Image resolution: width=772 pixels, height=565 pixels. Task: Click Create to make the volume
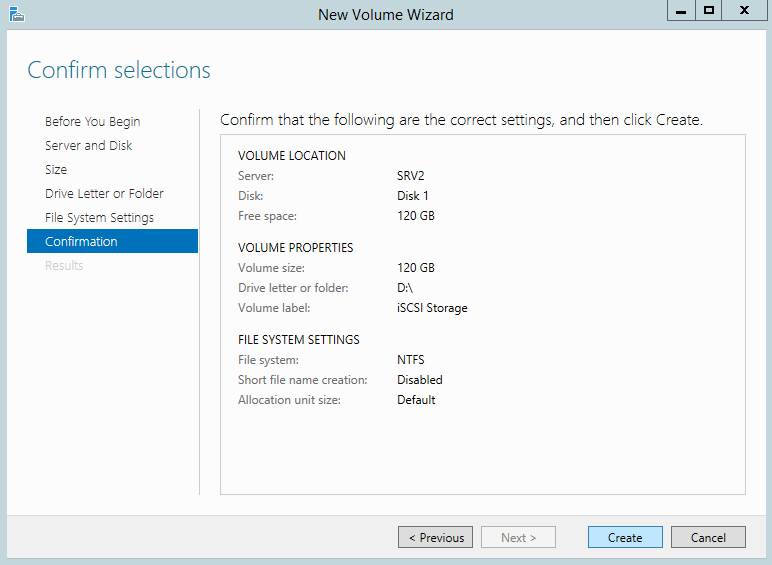(625, 538)
